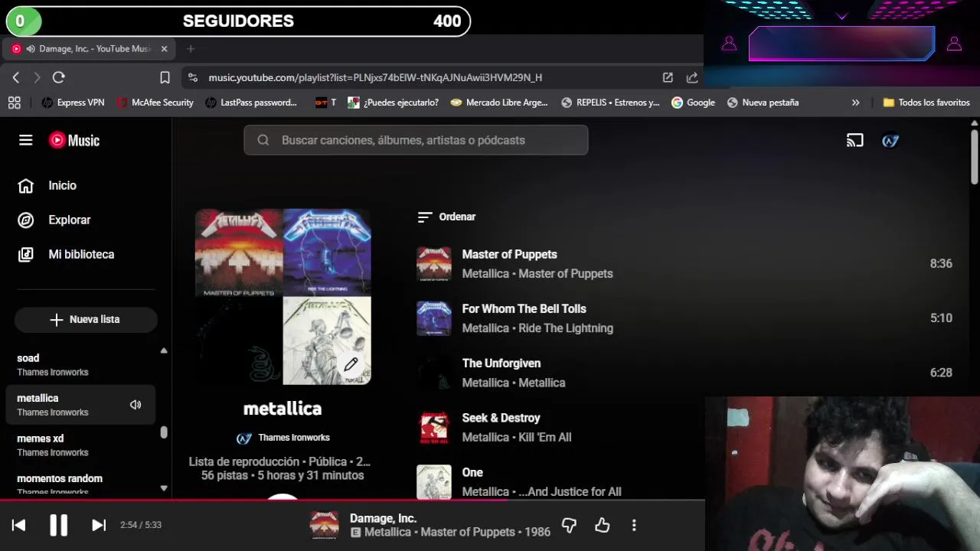Open Ride The Lightning album link
The width and height of the screenshot is (980, 551).
(566, 328)
